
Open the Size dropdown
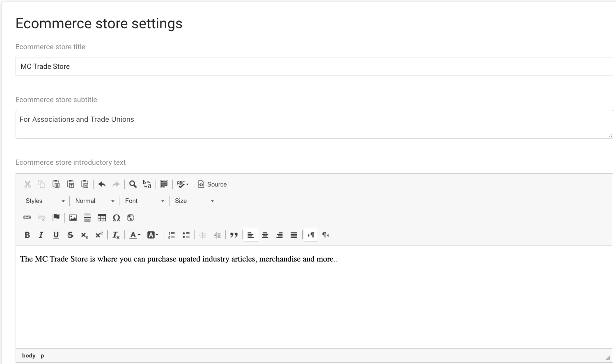pyautogui.click(x=194, y=201)
